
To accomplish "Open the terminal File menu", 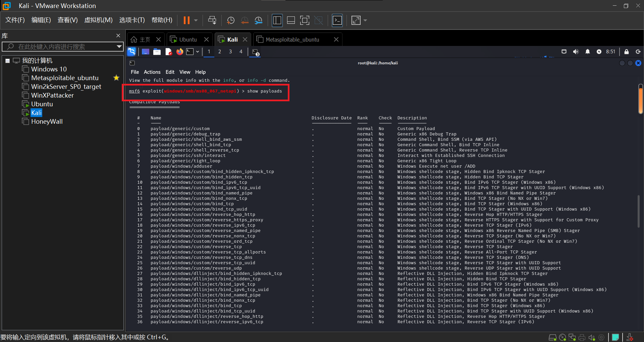I will click(x=135, y=72).
